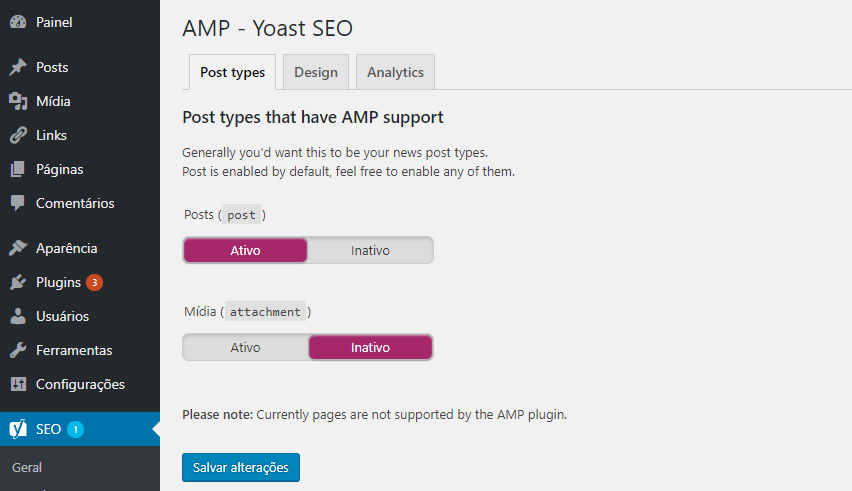Click the Yoast SEO logo icon

coord(18,429)
